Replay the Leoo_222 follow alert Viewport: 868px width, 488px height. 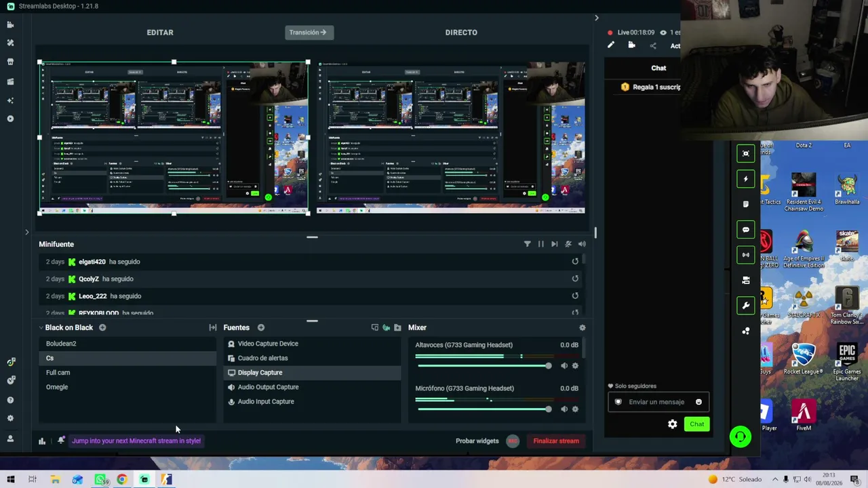pyautogui.click(x=575, y=296)
